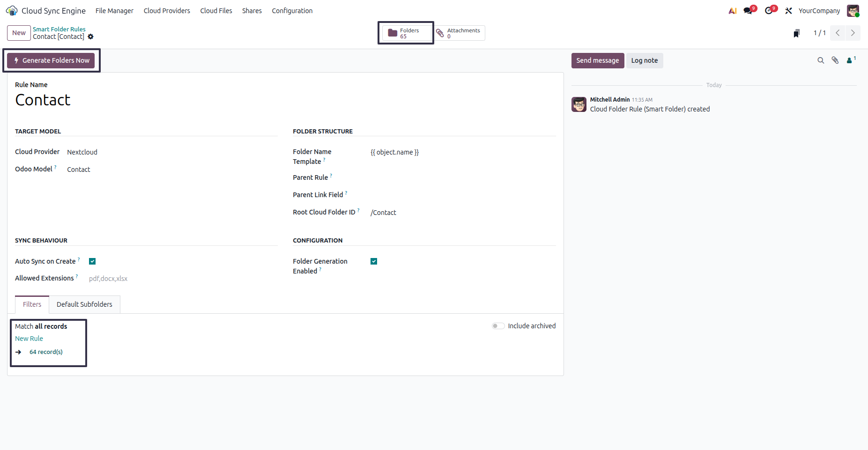Viewport: 868px width, 450px height.
Task: Open 64 record(s) link
Action: click(x=46, y=352)
